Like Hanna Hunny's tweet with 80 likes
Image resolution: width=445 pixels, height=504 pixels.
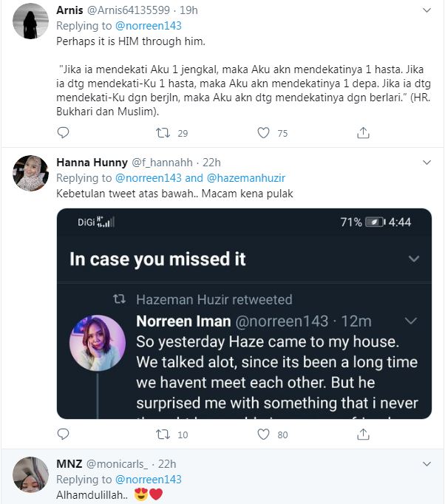(263, 435)
